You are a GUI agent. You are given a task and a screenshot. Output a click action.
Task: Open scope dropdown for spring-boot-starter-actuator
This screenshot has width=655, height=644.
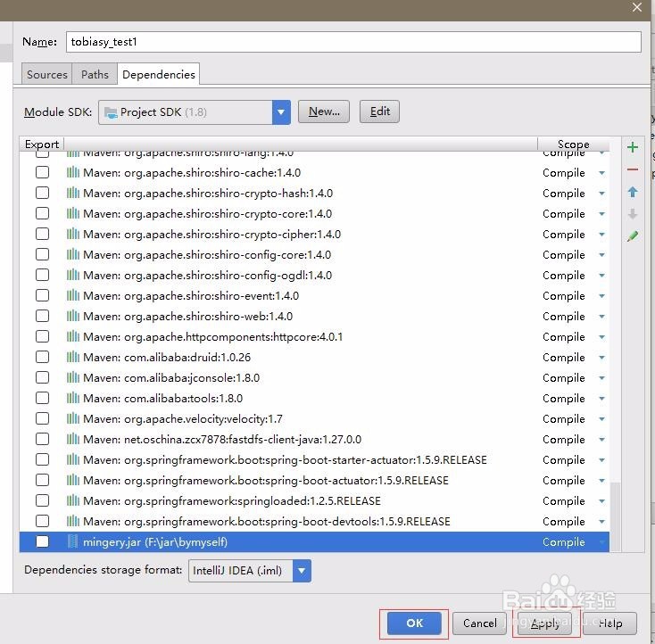point(602,460)
